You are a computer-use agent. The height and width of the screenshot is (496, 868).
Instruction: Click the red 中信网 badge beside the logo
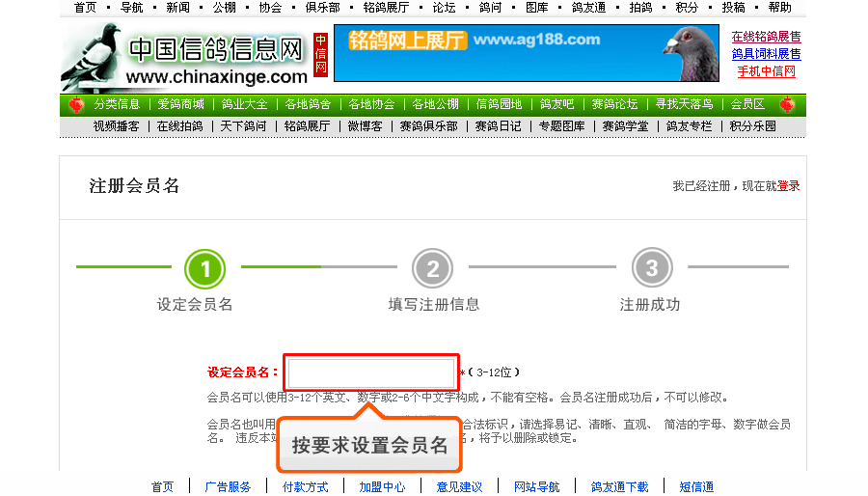coord(320,54)
